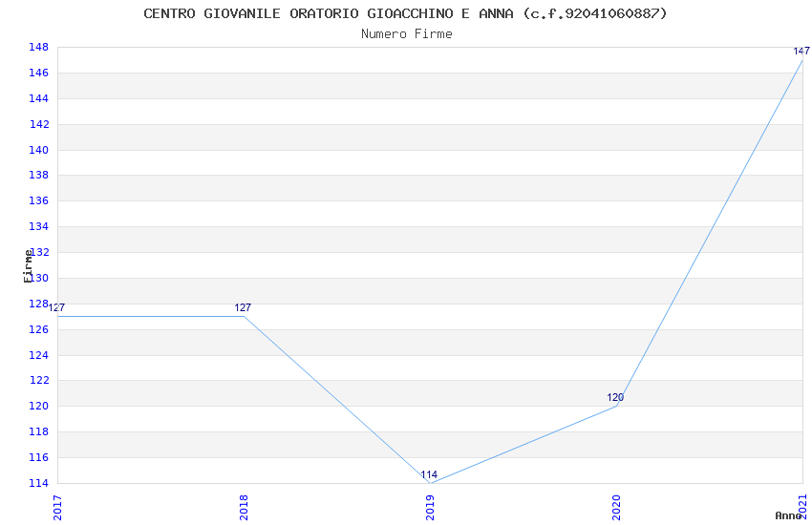
Task: Click the y-axis tick value 122
Action: [x=38, y=380]
